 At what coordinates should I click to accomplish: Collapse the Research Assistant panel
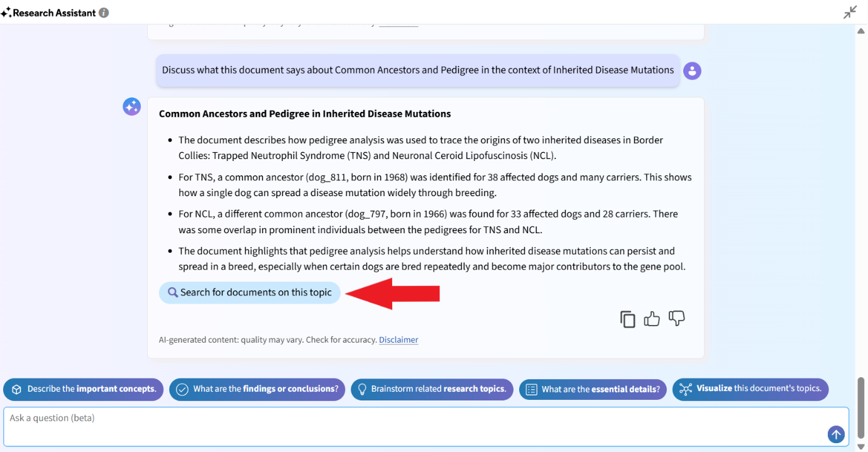click(850, 12)
